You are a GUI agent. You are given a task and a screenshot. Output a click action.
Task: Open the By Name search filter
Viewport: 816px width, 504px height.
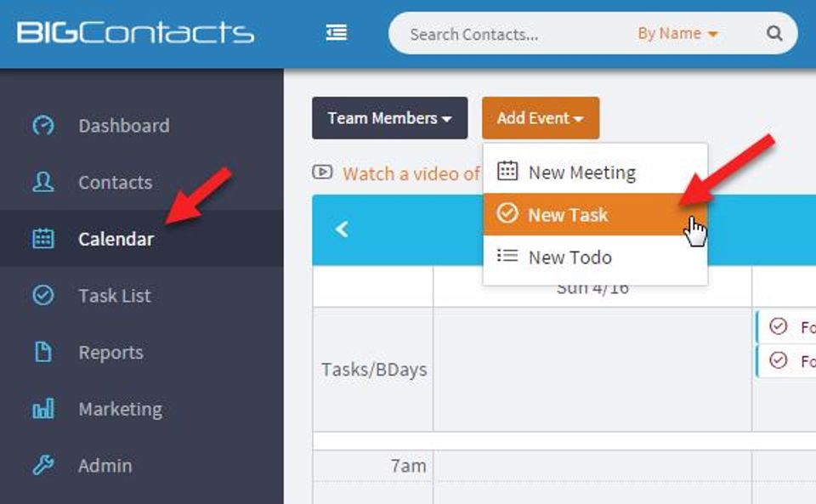point(677,34)
